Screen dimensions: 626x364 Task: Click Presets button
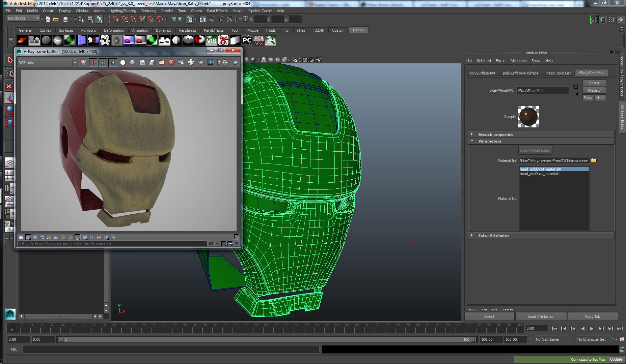coord(594,90)
